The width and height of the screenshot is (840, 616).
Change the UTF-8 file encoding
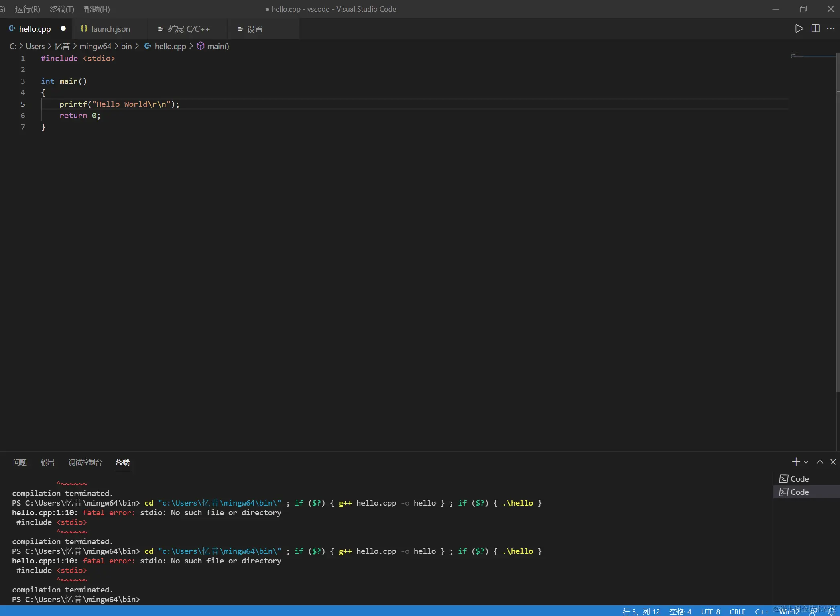pyautogui.click(x=710, y=612)
